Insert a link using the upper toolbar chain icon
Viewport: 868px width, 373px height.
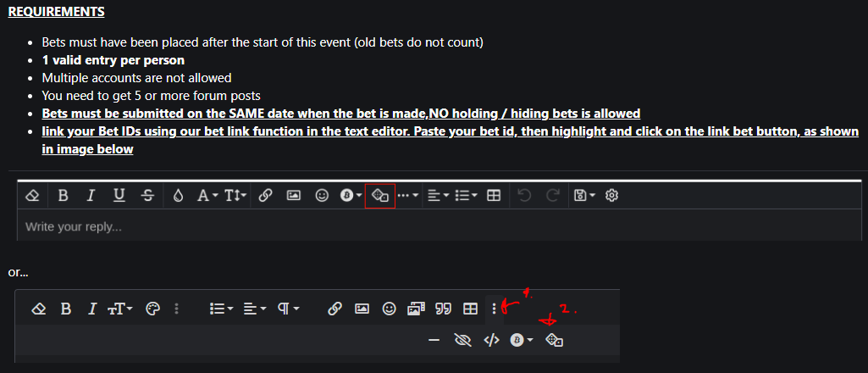click(x=265, y=195)
